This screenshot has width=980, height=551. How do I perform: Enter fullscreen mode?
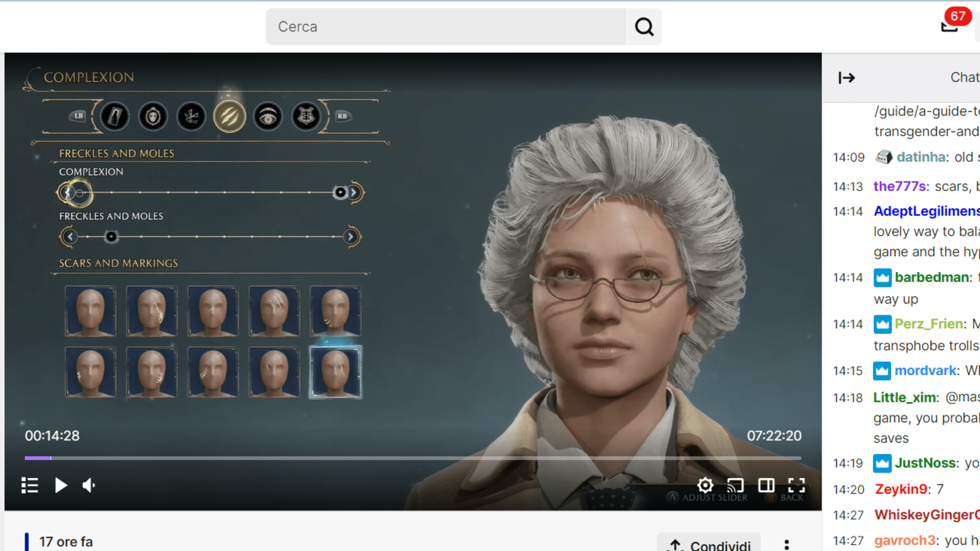click(796, 485)
